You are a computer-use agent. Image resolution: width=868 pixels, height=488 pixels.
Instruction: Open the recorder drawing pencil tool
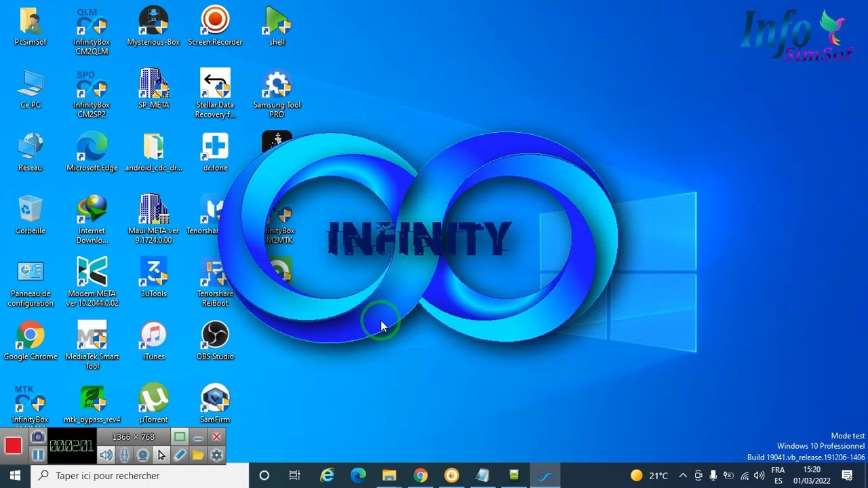(x=180, y=455)
